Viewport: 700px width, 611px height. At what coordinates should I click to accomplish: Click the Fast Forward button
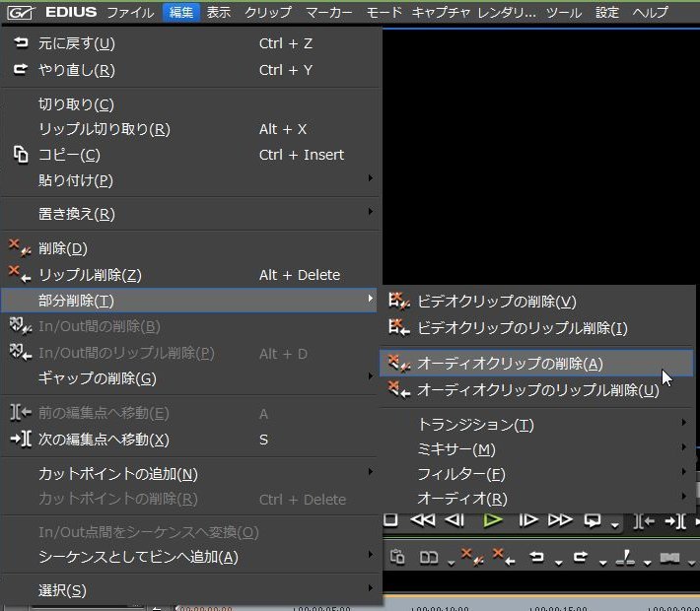click(560, 520)
